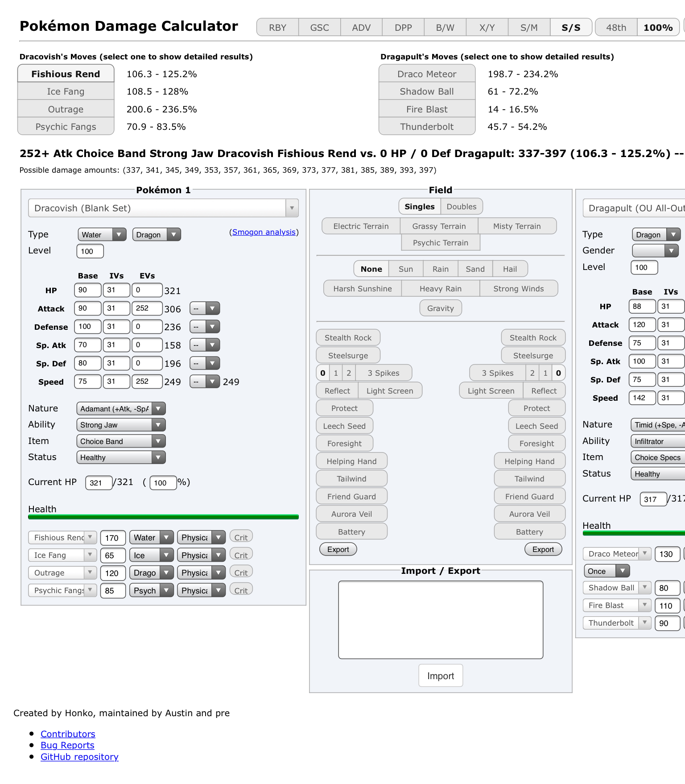Open Dracovish status Healthy dropdown
The image size is (685, 784).
click(121, 457)
